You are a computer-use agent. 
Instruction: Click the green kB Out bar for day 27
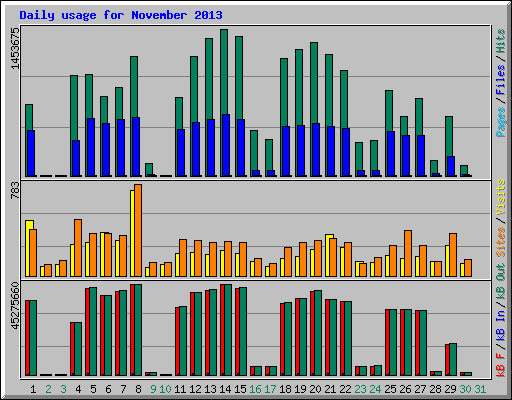pos(423,343)
